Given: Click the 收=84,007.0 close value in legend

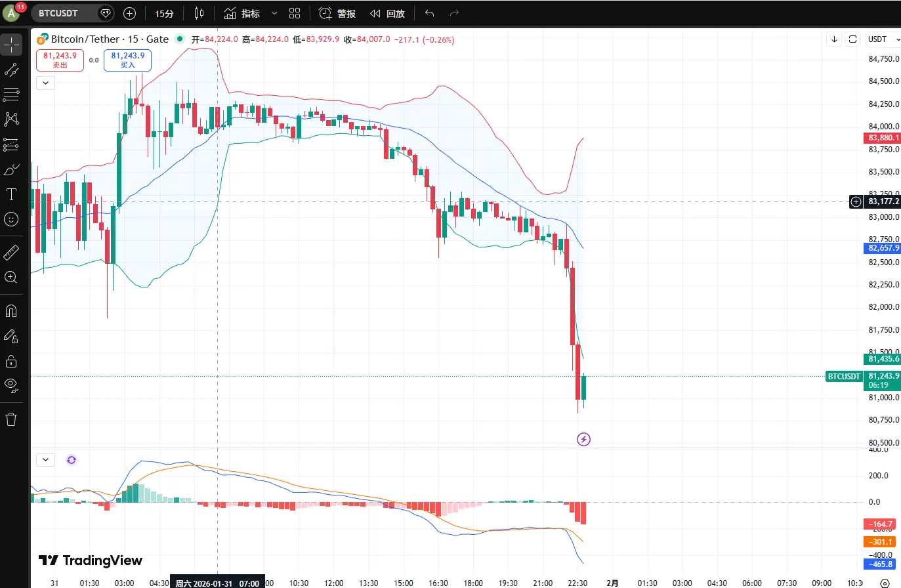Looking at the screenshot, I should click(x=367, y=39).
